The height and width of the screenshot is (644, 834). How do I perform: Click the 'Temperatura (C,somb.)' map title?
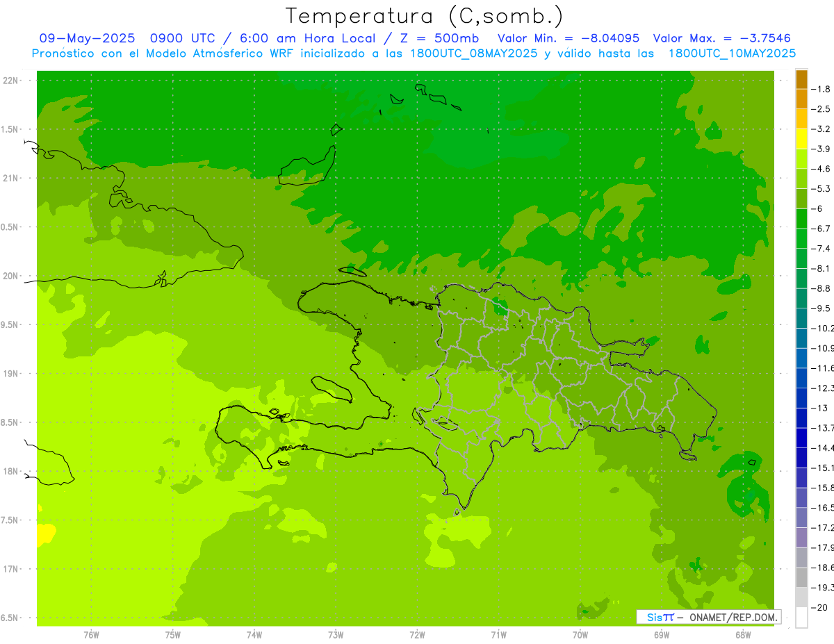pos(424,17)
